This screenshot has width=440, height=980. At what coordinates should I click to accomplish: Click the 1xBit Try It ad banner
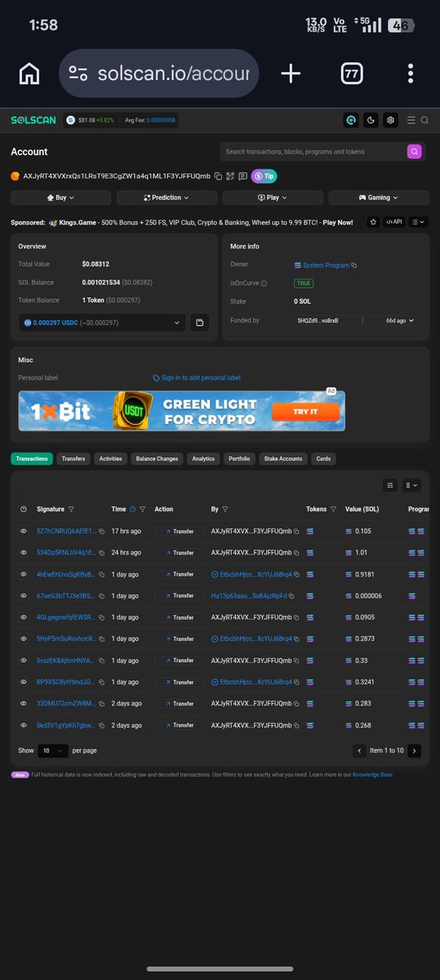click(x=182, y=411)
